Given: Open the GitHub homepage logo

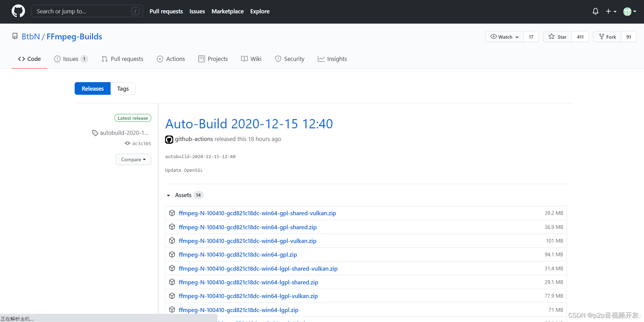Looking at the screenshot, I should pos(18,11).
